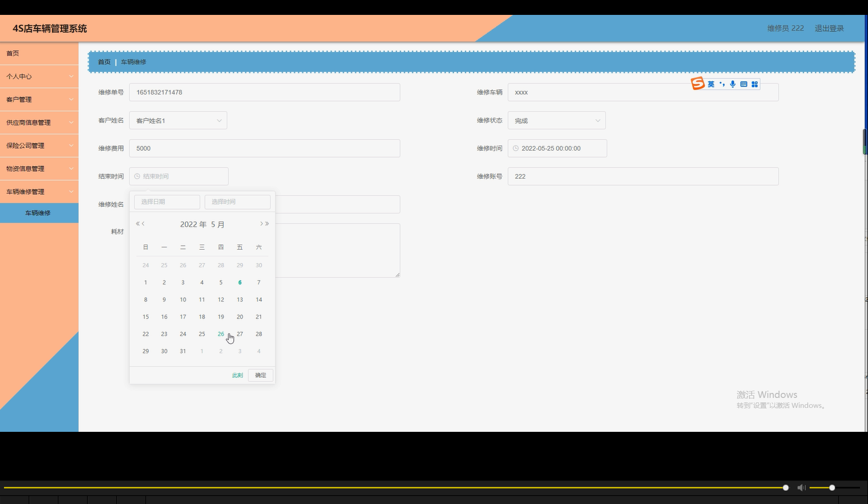
Task: Expand the 个人中心 sidebar menu
Action: pos(39,76)
